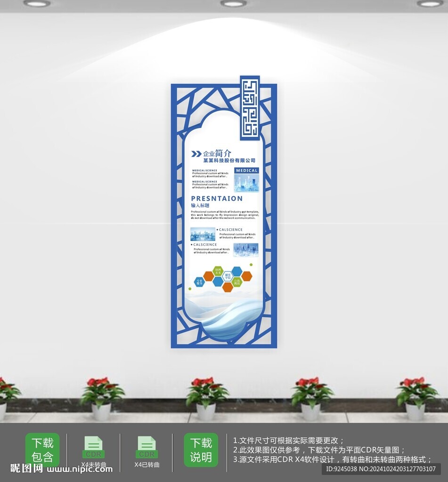Click the city image under MEDICAL
448x482 pixels.
coord(246,183)
